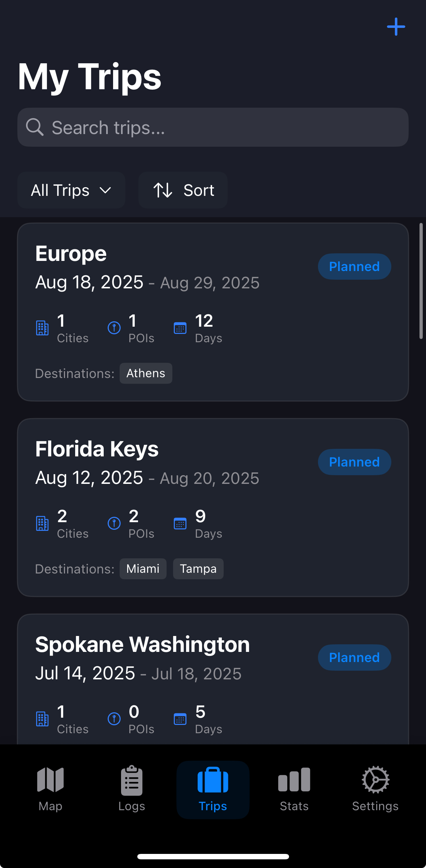Click the Athens destination tag

tap(146, 373)
